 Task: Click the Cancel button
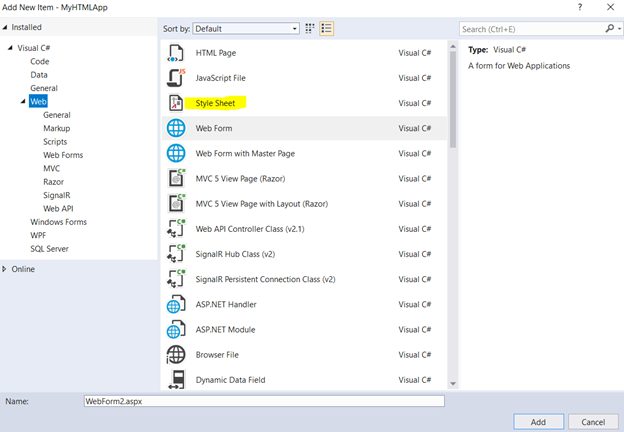pyautogui.click(x=593, y=422)
